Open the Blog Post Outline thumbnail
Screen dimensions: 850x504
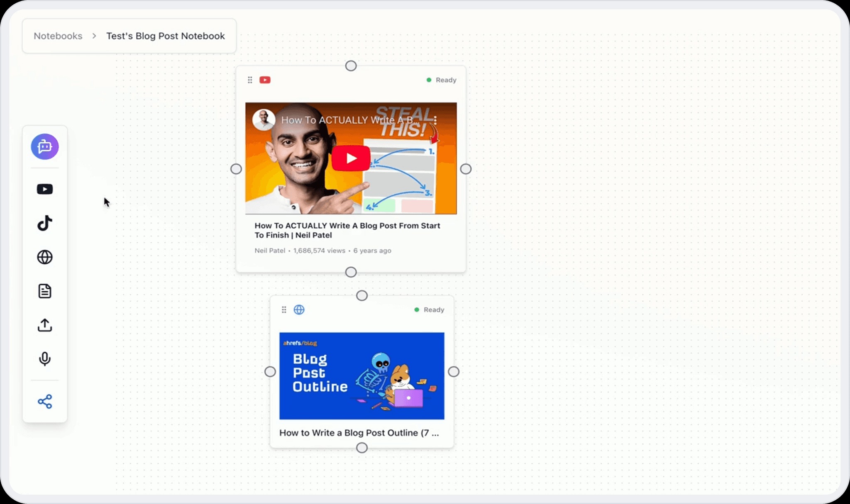pos(362,376)
